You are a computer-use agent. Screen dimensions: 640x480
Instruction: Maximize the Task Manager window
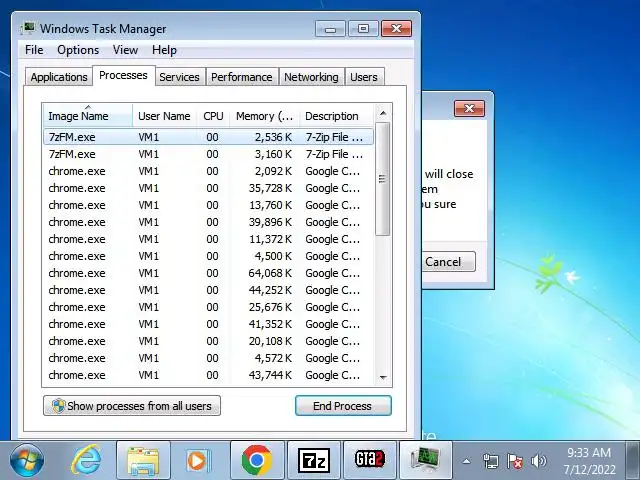click(x=363, y=29)
